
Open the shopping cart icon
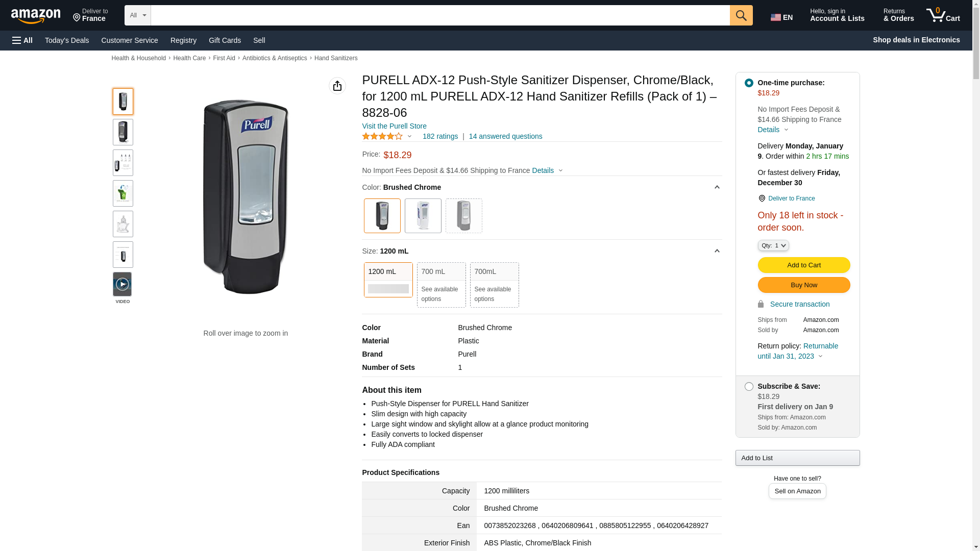943,15
